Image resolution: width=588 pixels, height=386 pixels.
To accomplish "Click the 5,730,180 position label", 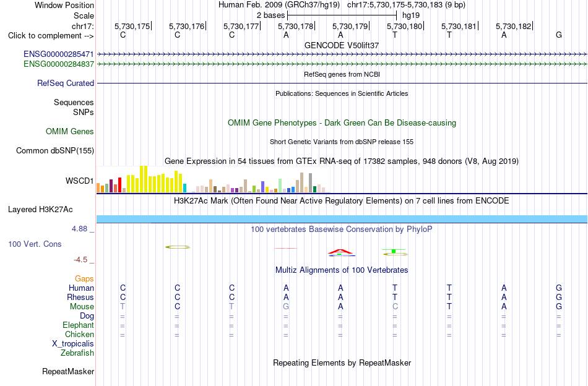I will point(404,26).
